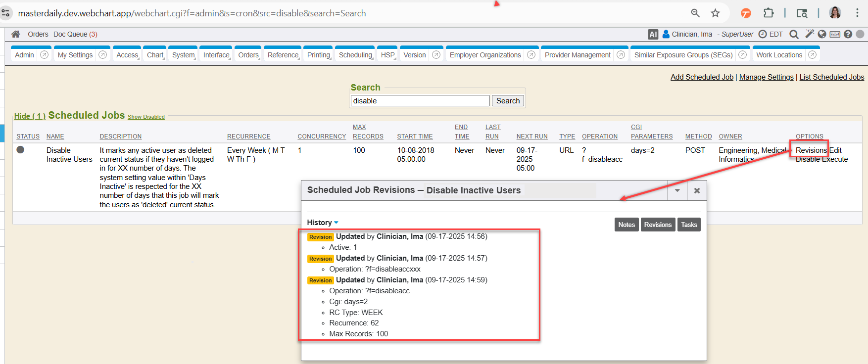Click the Search button

508,101
